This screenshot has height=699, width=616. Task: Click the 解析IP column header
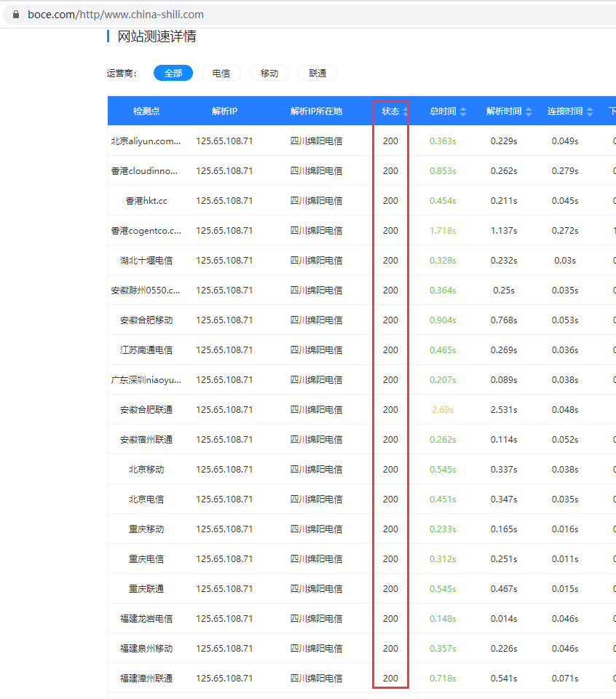click(224, 111)
